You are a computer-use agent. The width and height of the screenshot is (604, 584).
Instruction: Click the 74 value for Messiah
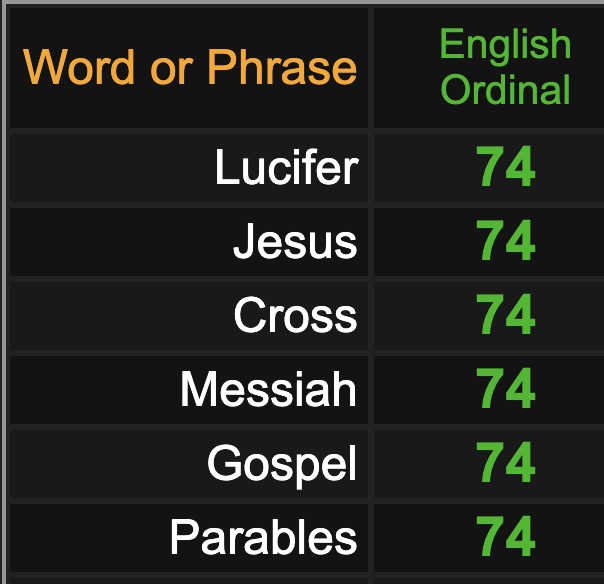pyautogui.click(x=506, y=388)
